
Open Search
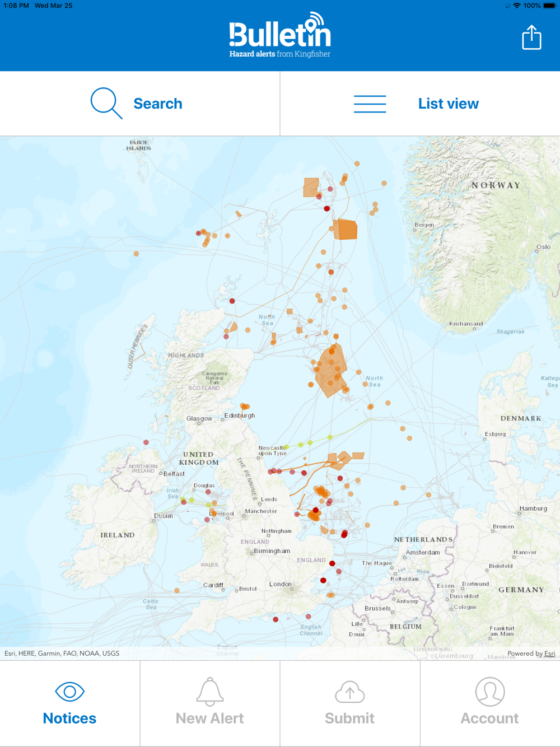[x=140, y=104]
